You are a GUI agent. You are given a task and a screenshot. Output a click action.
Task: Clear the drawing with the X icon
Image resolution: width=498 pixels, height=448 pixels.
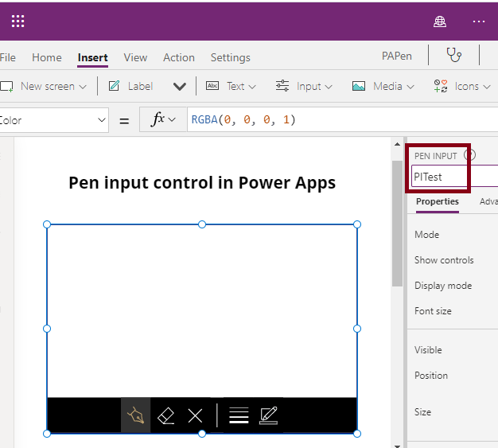[x=195, y=415]
